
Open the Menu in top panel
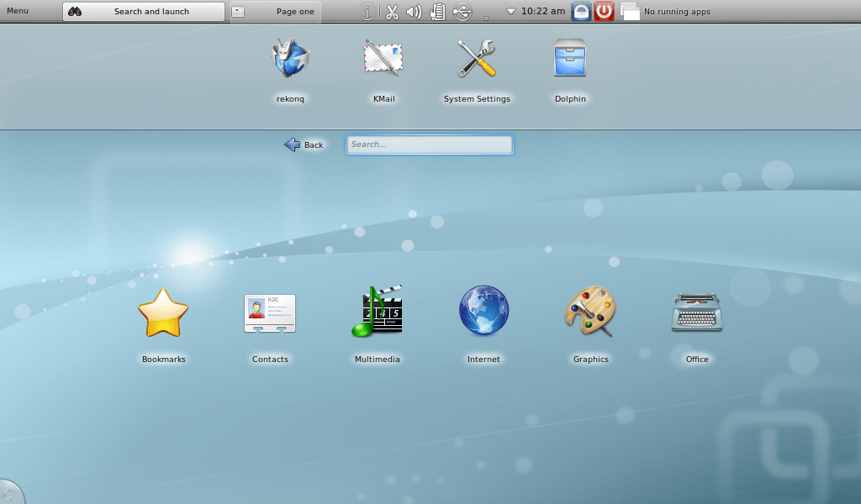18,11
